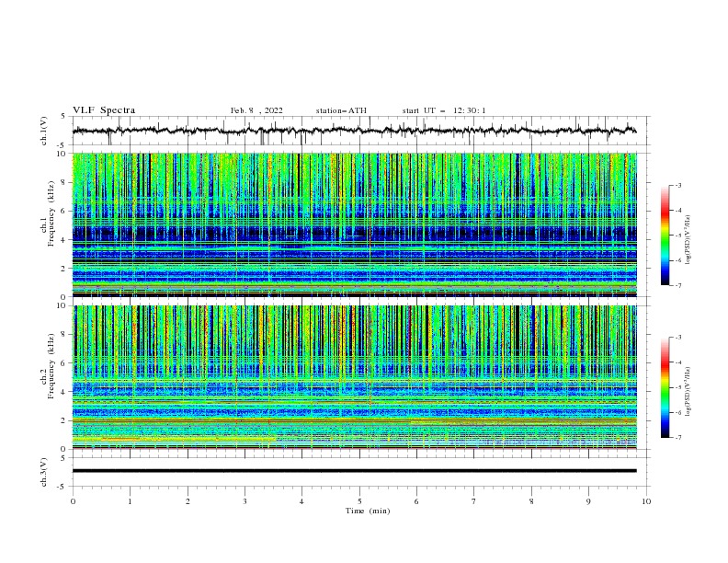The width and height of the screenshot is (728, 563).
Task: Click time axis tick label "1"
Action: click(130, 501)
